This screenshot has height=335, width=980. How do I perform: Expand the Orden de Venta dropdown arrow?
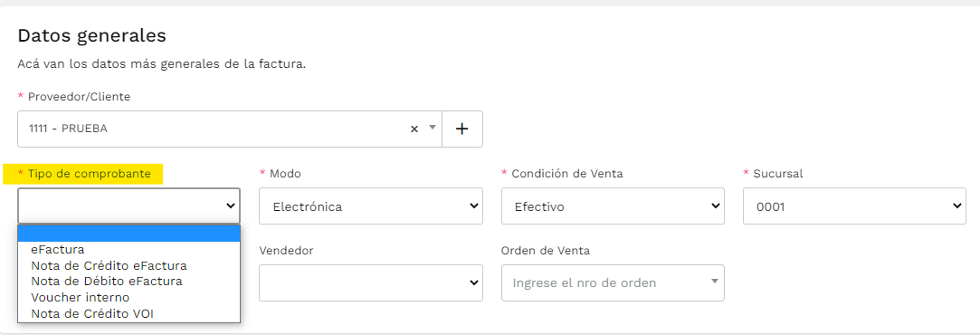click(x=714, y=282)
